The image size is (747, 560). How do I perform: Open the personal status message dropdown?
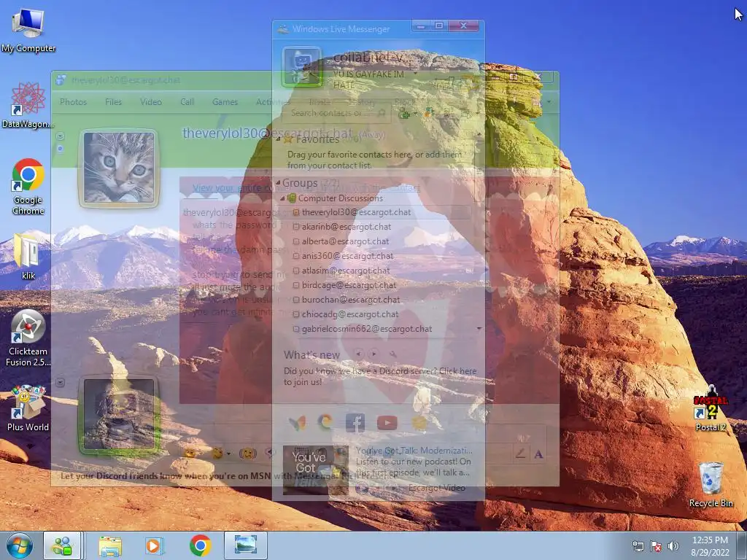416,74
